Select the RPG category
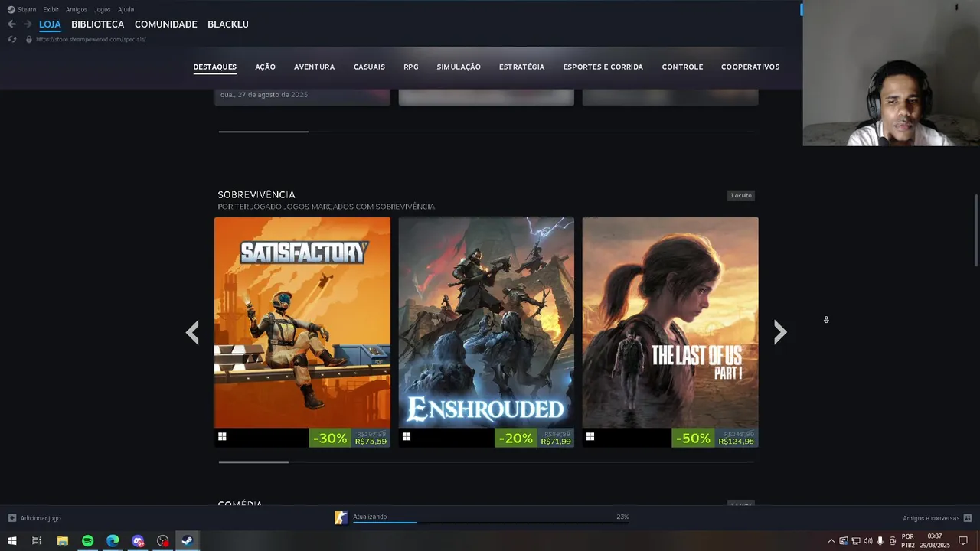 [411, 67]
